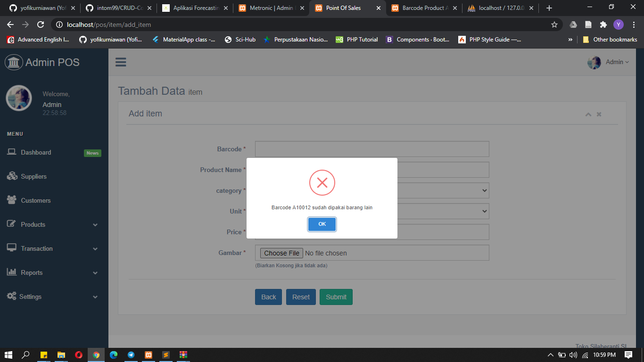The height and width of the screenshot is (362, 644).
Task: Open the Chrome extensions puzzle icon
Action: coord(603,25)
